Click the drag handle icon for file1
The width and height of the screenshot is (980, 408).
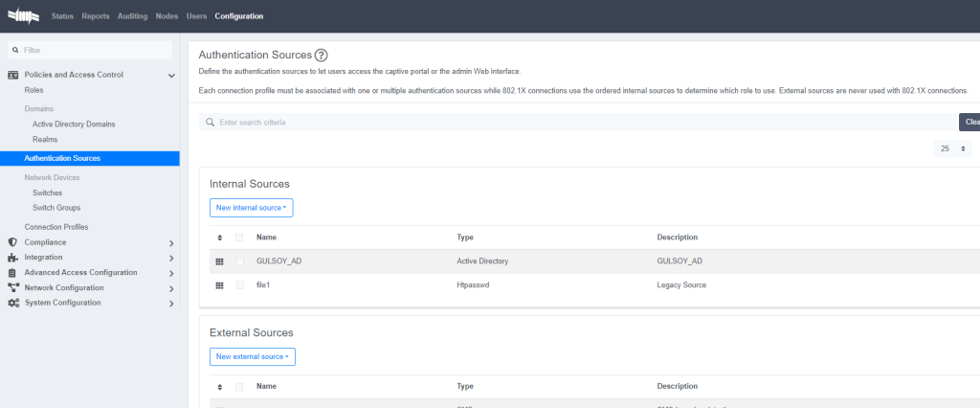click(x=219, y=285)
